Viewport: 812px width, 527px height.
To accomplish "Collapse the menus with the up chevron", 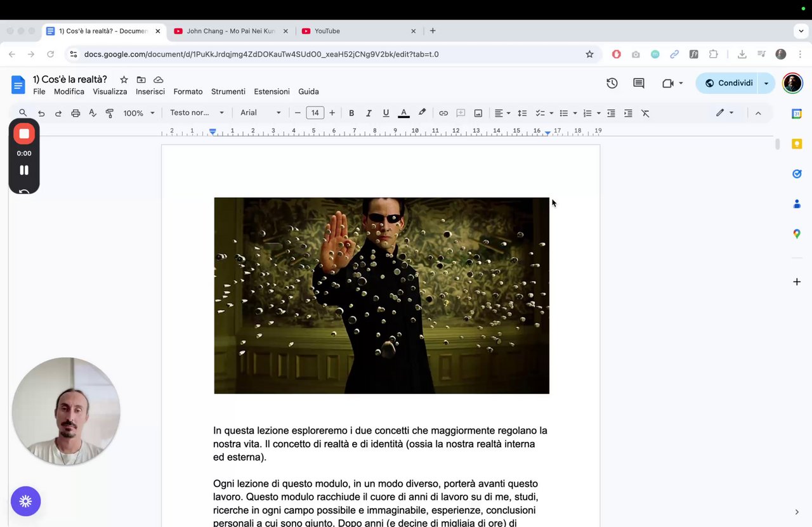I will [758, 113].
